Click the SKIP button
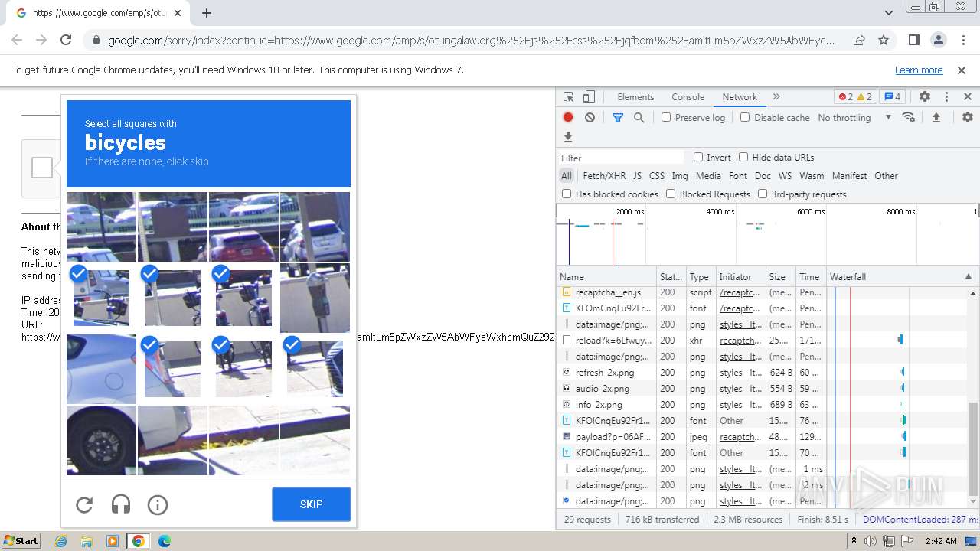 [312, 504]
